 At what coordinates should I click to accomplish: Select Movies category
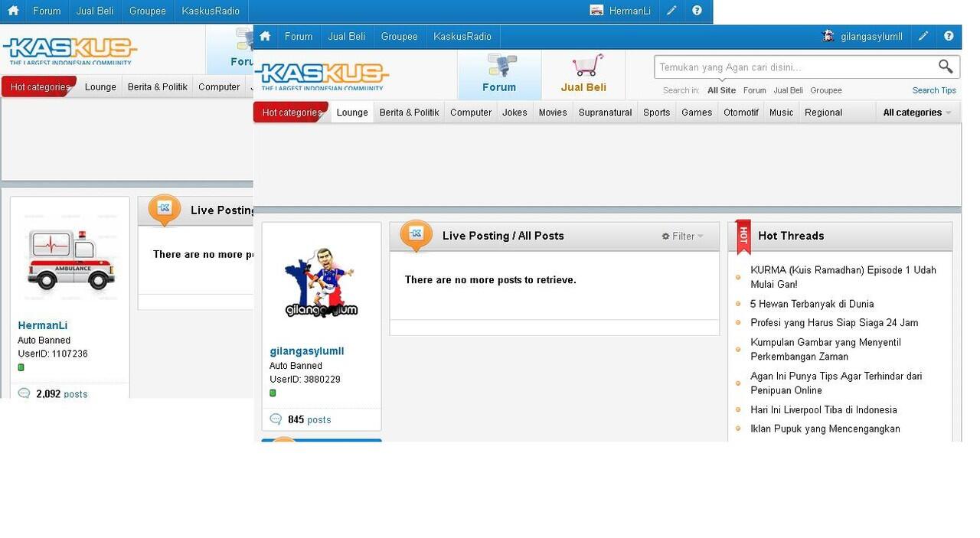pos(553,112)
